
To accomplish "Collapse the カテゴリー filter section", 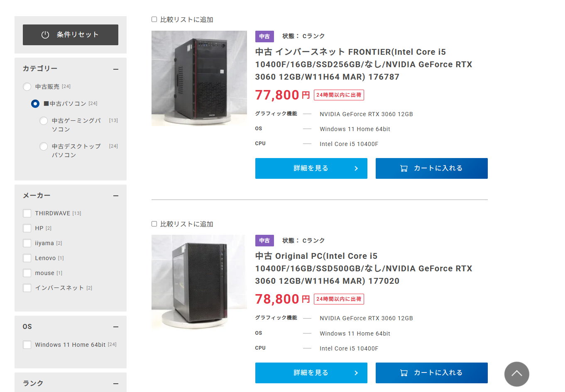I will point(116,69).
